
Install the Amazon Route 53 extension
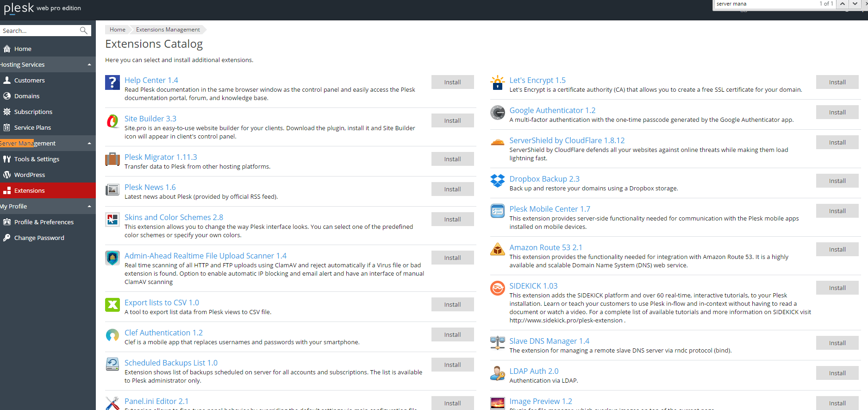tap(837, 249)
